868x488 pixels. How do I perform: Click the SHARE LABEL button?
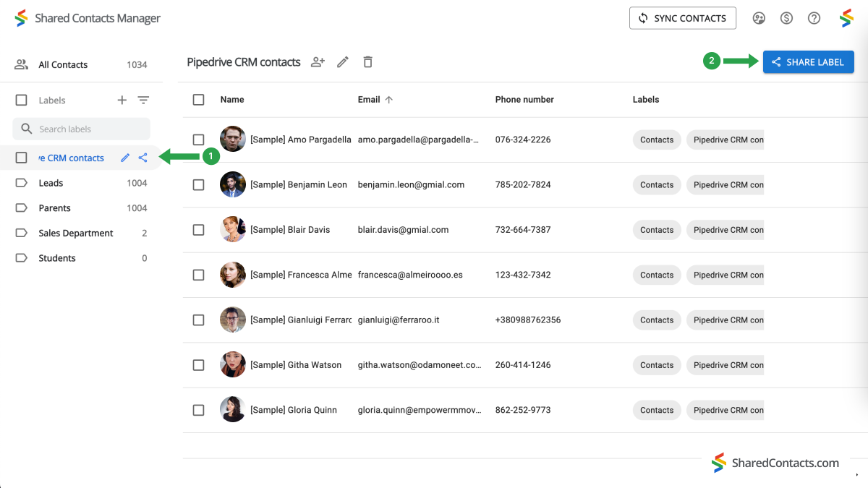coord(809,62)
